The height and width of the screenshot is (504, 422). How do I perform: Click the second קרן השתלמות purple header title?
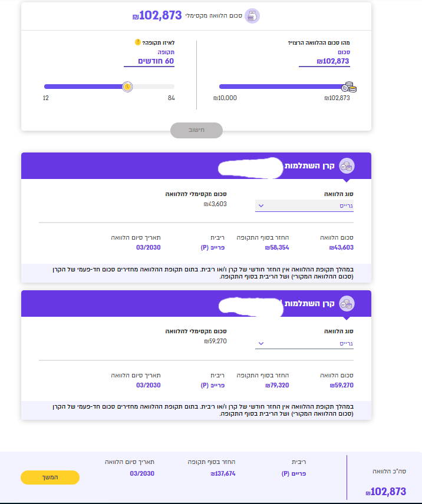pyautogui.click(x=310, y=304)
